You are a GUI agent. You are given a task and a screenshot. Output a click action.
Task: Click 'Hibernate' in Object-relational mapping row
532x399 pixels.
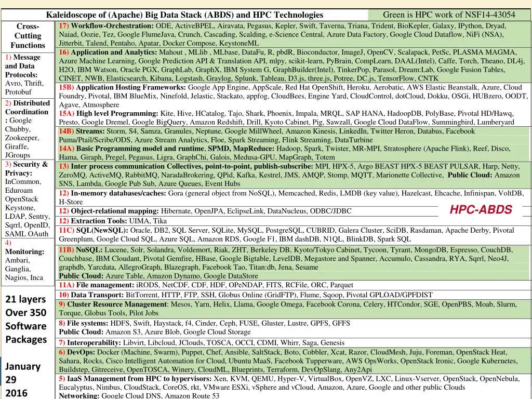(x=176, y=211)
